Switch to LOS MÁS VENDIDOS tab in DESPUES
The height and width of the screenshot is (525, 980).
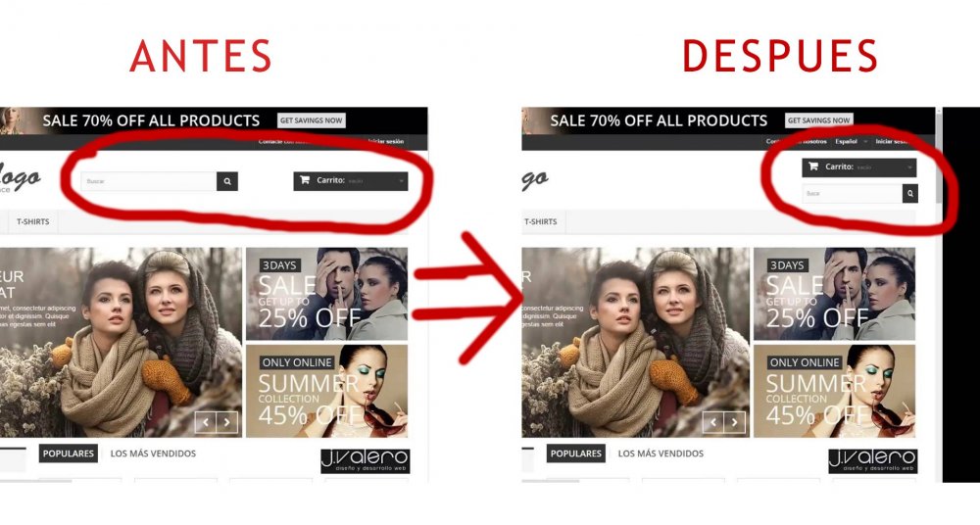[661, 453]
